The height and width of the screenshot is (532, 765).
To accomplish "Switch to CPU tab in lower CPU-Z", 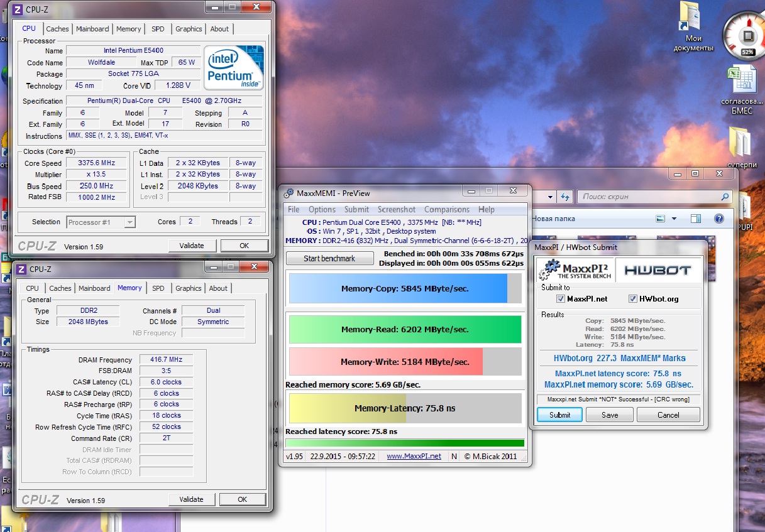I will (x=32, y=288).
